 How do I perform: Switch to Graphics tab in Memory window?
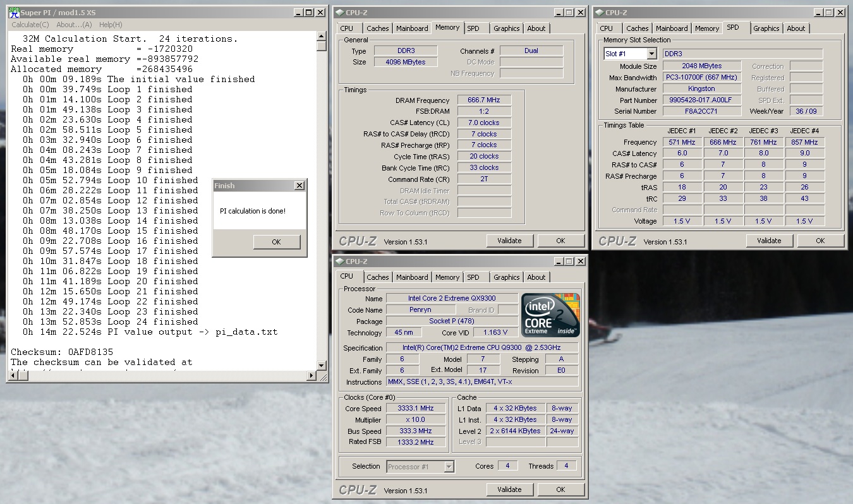click(x=507, y=28)
